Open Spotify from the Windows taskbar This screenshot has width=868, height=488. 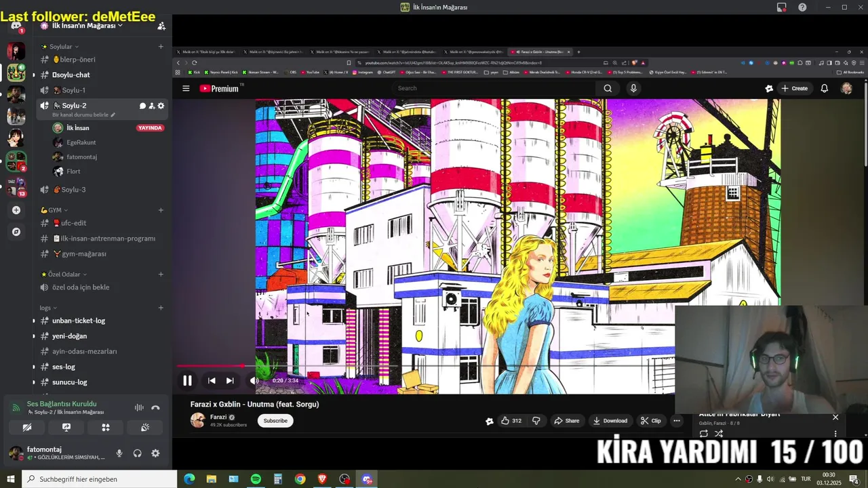click(x=256, y=479)
